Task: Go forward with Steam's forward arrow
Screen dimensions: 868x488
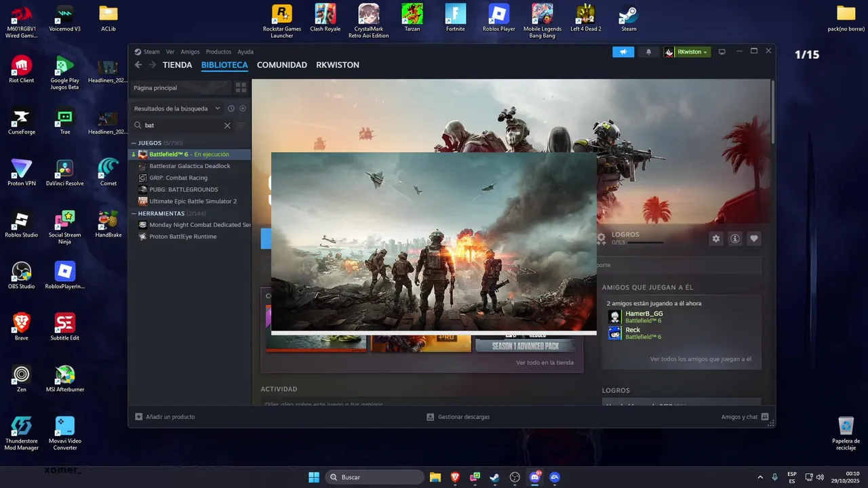Action: (153, 65)
